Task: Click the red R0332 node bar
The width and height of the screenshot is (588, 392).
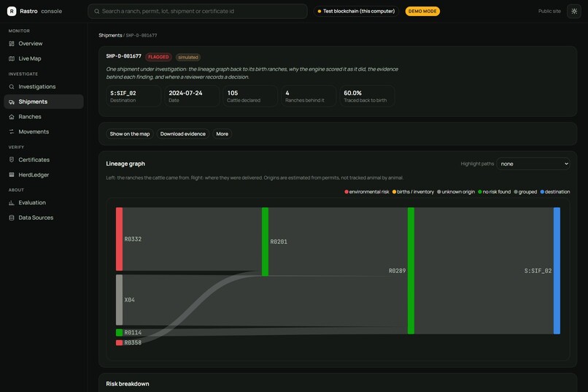Action: click(119, 239)
